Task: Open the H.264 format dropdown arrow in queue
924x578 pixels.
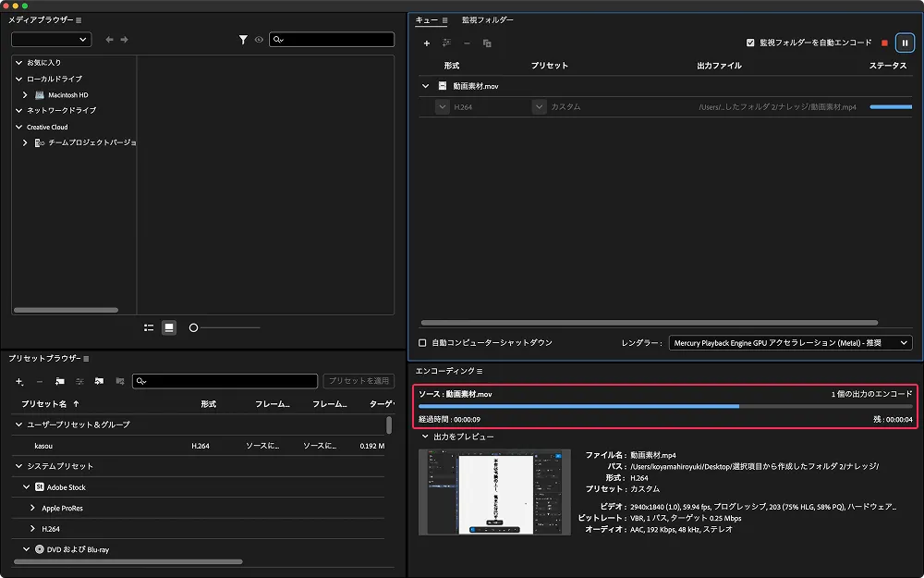Action: [x=442, y=107]
